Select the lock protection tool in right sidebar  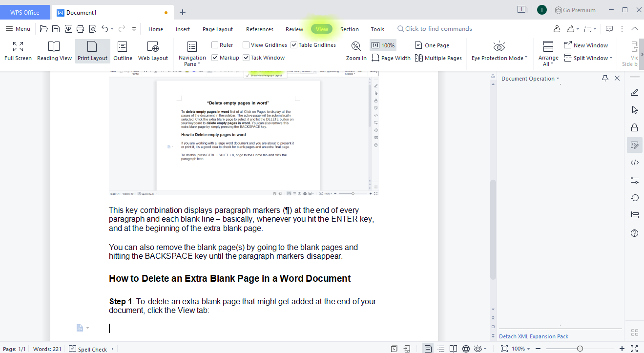point(634,127)
